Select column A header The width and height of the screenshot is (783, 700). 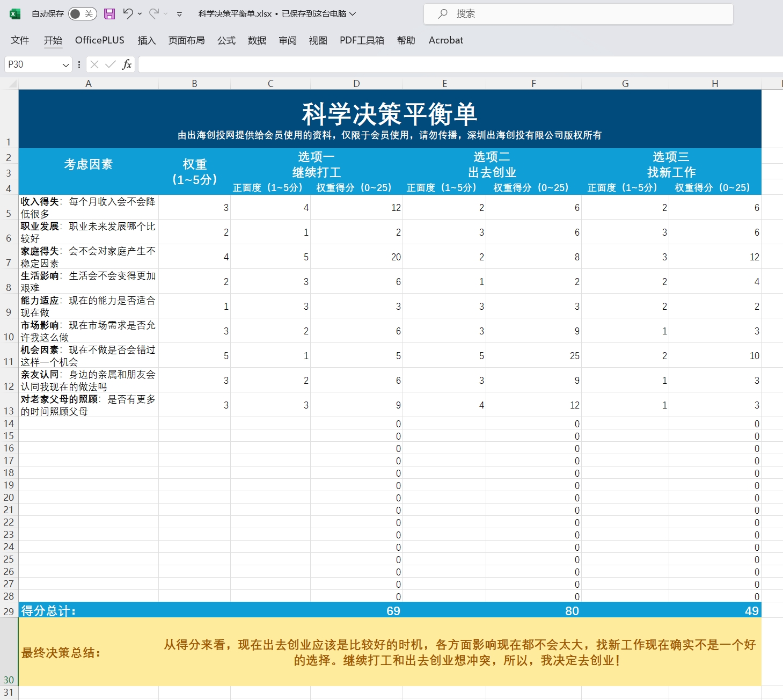coord(89,83)
